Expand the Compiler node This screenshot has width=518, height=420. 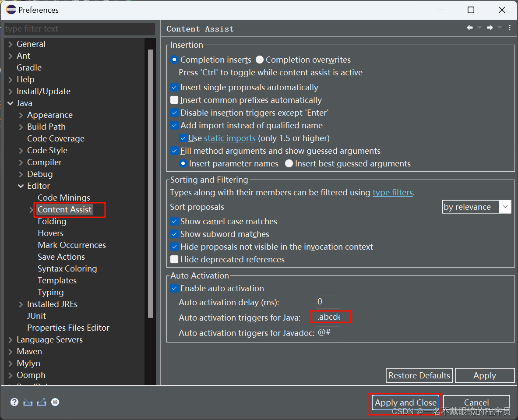pos(21,162)
